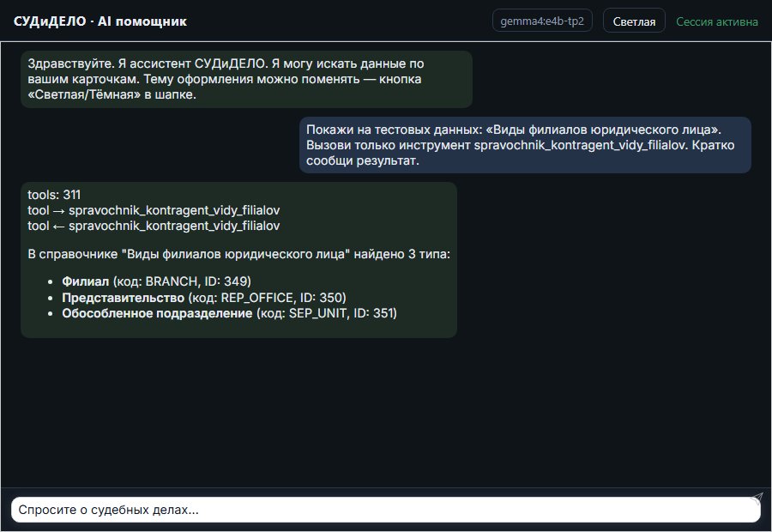Switch theme with the Светлая button
This screenshot has width=772, height=532.
click(634, 21)
